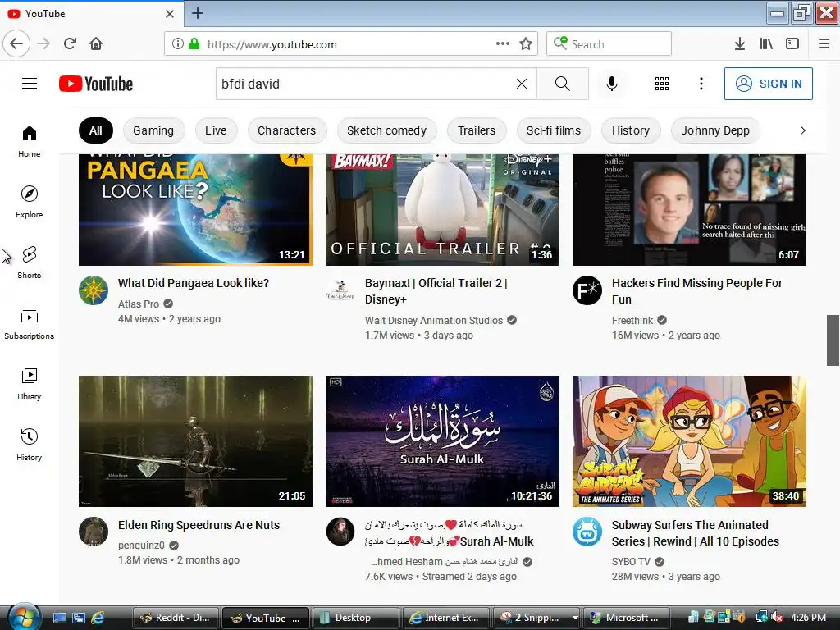Select the Sketch comedy filter chip
The image size is (840, 630).
click(x=387, y=130)
